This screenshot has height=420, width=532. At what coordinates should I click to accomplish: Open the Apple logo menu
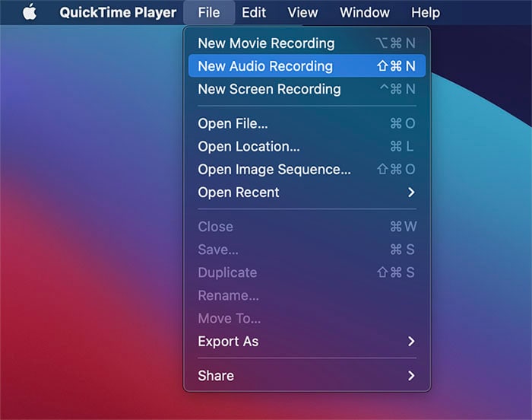point(30,12)
